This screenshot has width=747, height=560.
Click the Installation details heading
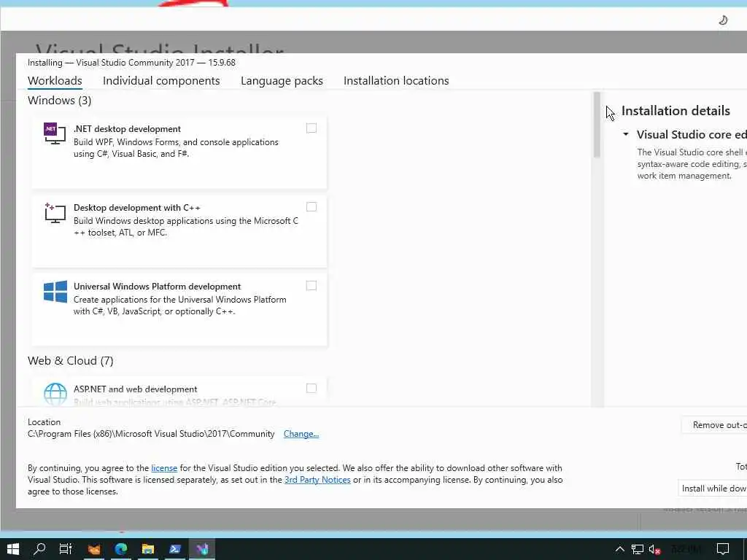676,111
